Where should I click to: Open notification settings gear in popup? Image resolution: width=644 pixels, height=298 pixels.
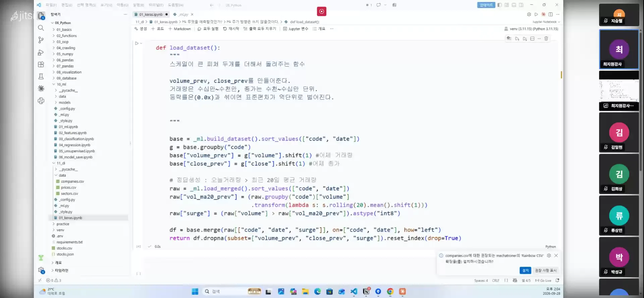tap(549, 255)
